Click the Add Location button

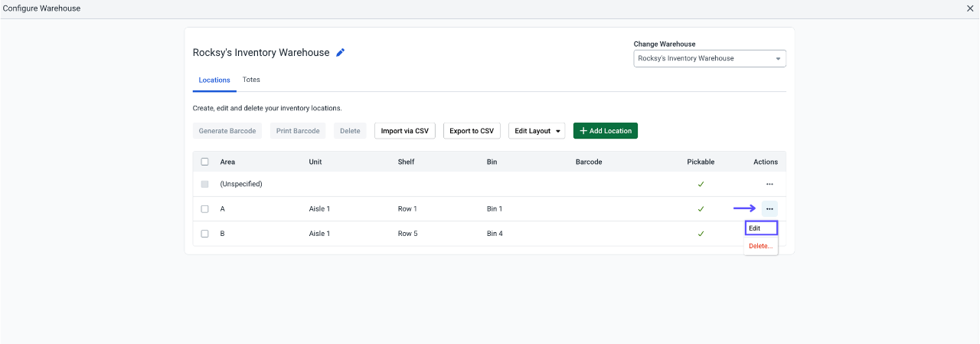606,131
